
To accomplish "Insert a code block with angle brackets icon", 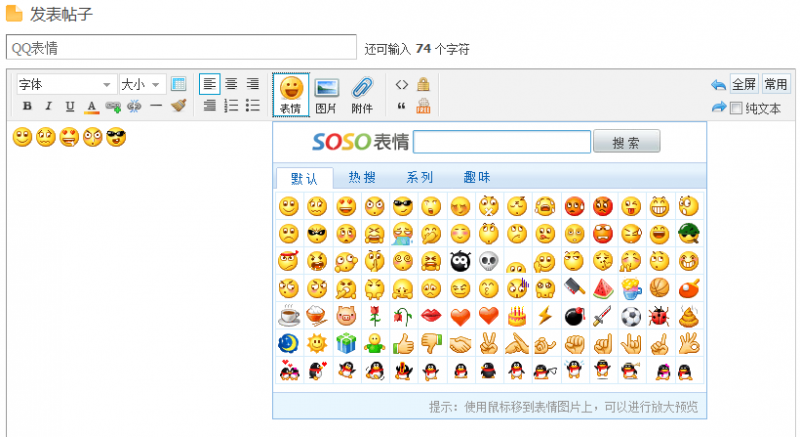I will coord(402,84).
